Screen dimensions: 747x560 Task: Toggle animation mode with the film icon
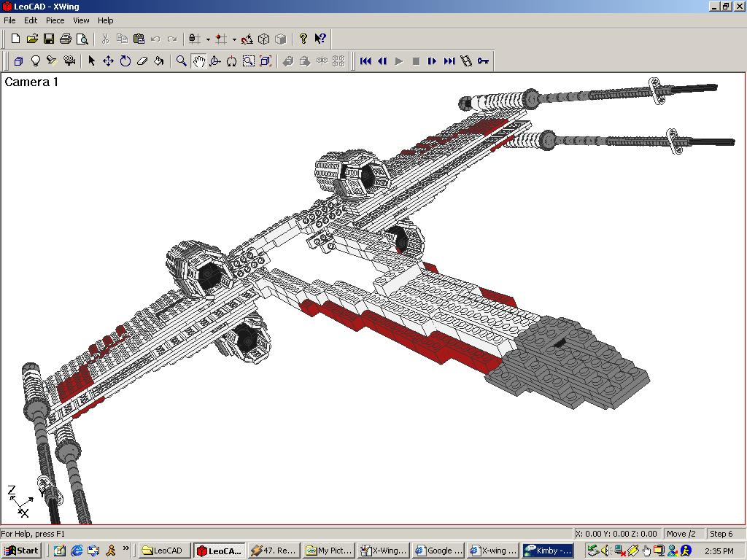(x=465, y=61)
